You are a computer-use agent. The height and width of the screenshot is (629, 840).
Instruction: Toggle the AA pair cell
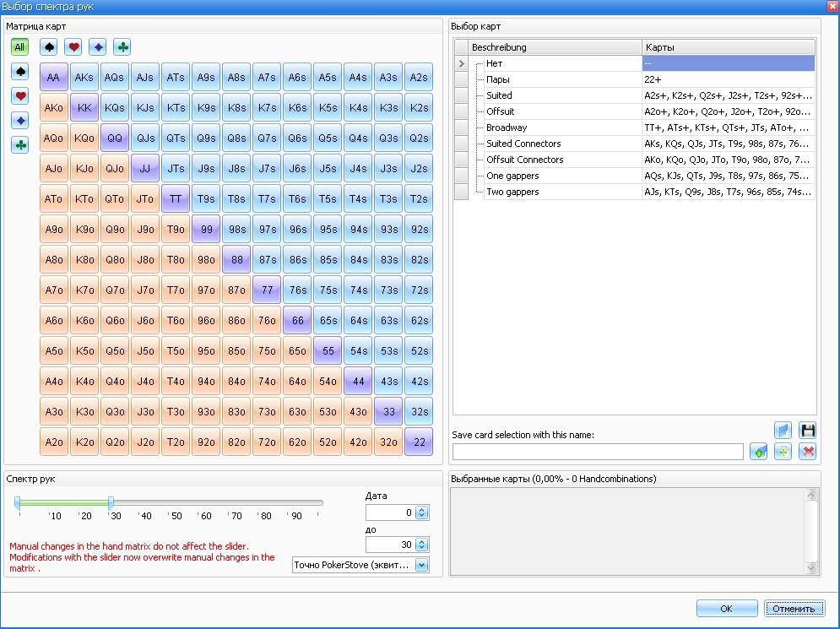tap(53, 77)
